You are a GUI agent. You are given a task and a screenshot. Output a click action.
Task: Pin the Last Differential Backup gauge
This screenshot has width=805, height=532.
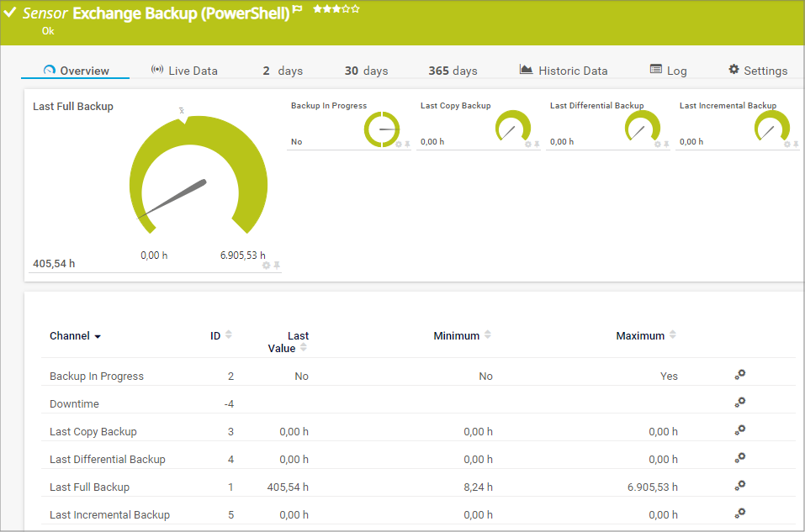[x=666, y=145]
